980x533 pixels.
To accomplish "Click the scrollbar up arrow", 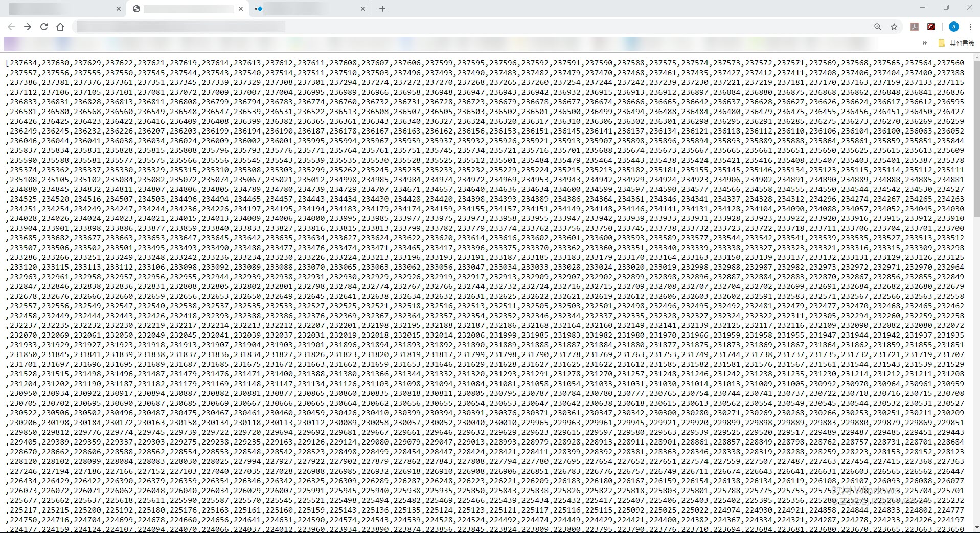I will coord(977,56).
